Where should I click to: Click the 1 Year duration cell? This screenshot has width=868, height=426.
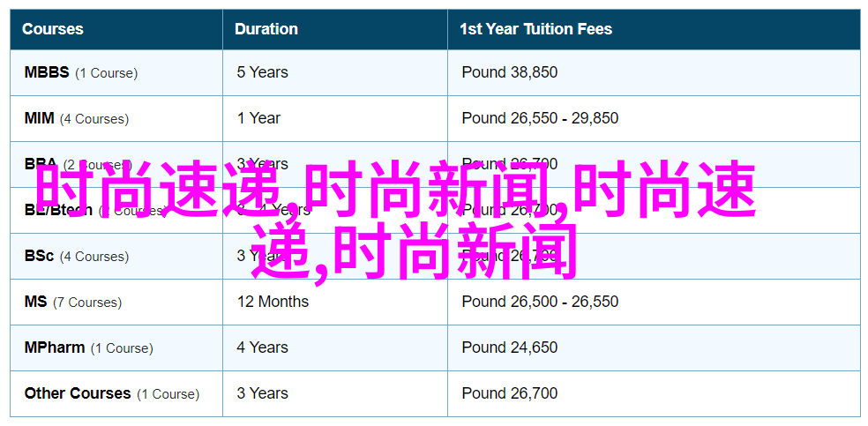point(258,118)
